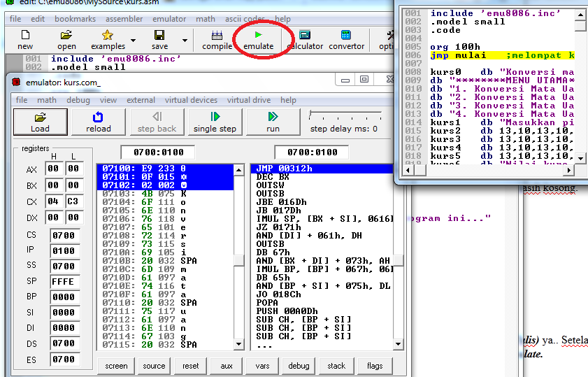The width and height of the screenshot is (588, 377).
Task: Open the editor emulator menu
Action: 169,19
